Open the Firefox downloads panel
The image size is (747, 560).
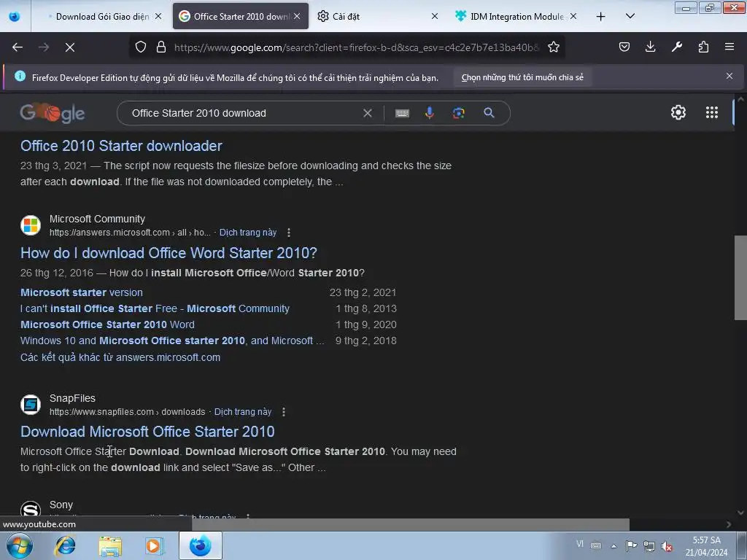click(650, 47)
